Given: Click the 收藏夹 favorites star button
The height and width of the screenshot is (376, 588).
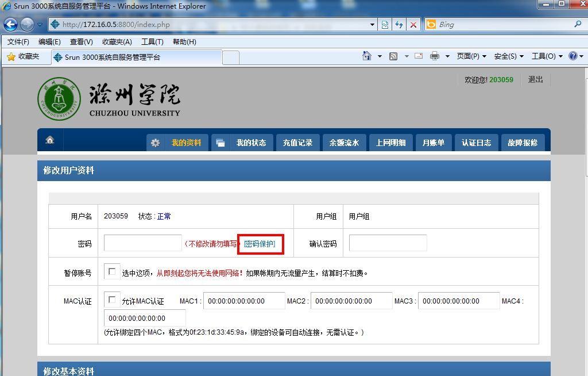Looking at the screenshot, I should (23, 57).
